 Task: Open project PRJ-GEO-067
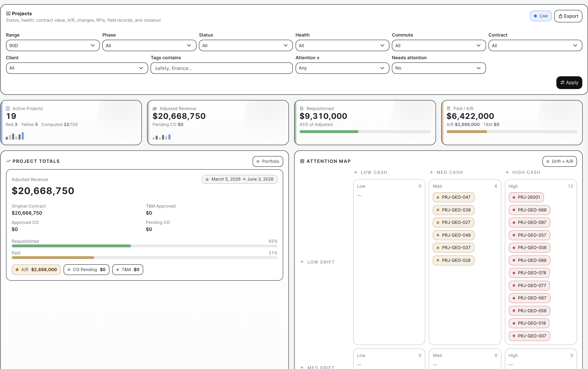[x=529, y=298]
